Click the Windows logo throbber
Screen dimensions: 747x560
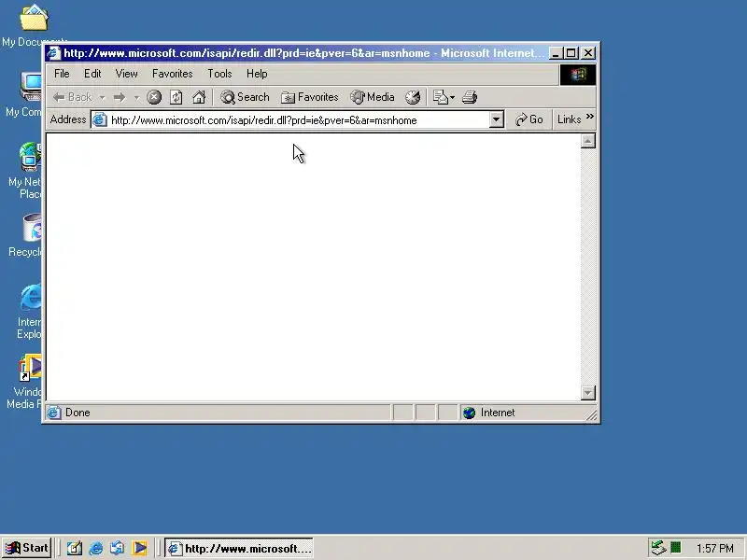[x=577, y=75]
